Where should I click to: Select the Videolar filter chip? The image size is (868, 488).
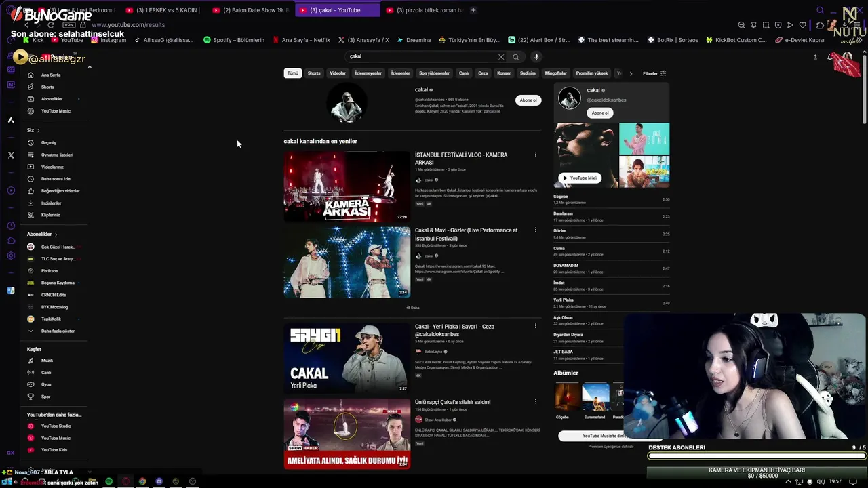coord(338,73)
